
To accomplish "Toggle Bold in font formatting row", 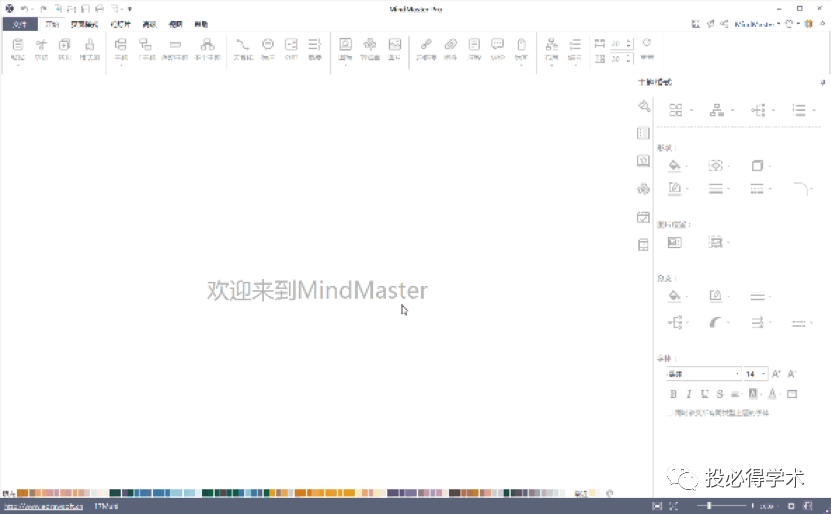I will 673,394.
